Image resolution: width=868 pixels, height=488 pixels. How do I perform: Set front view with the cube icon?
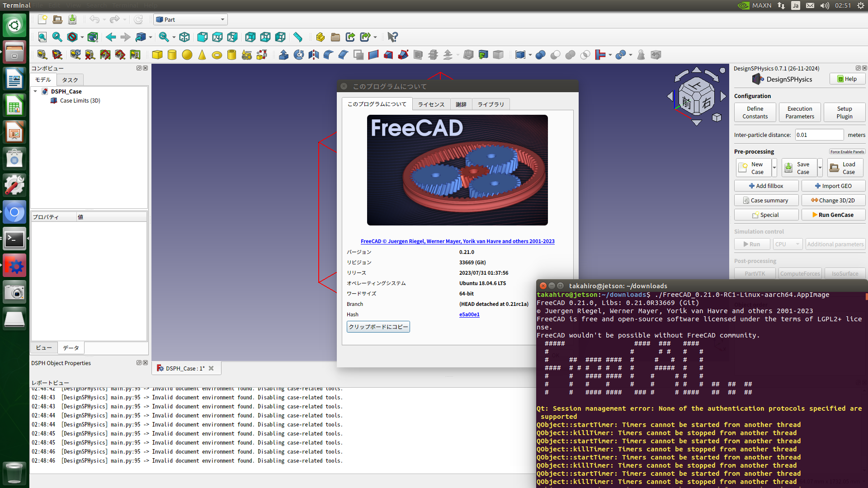click(x=203, y=37)
